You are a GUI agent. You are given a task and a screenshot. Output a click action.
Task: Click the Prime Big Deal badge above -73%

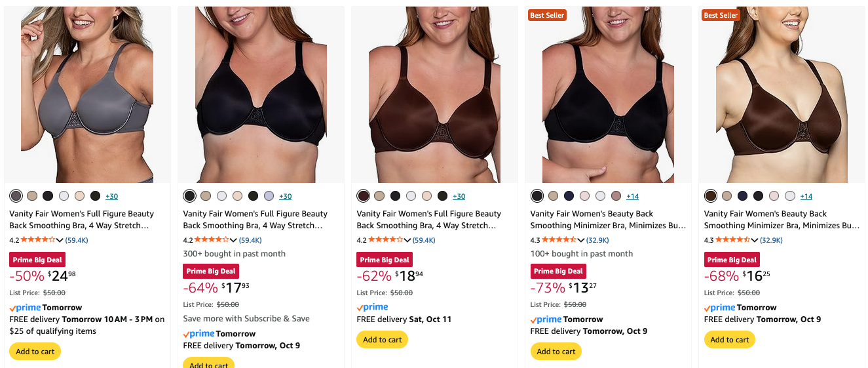point(557,272)
